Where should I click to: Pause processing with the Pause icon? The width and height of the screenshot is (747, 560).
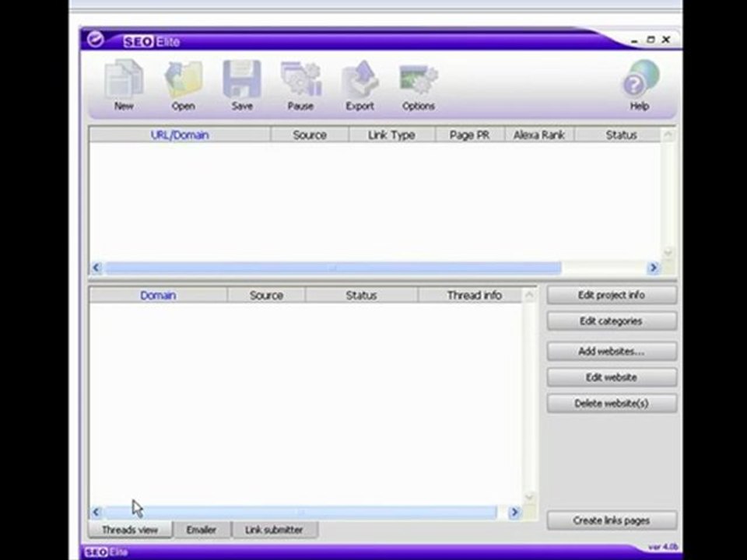[300, 85]
